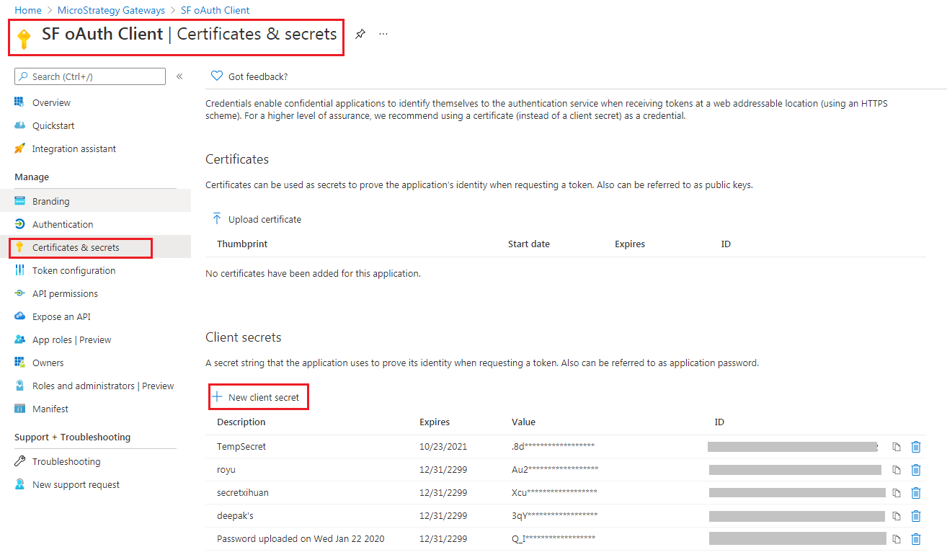Go to Home breadcrumb link

[28, 10]
